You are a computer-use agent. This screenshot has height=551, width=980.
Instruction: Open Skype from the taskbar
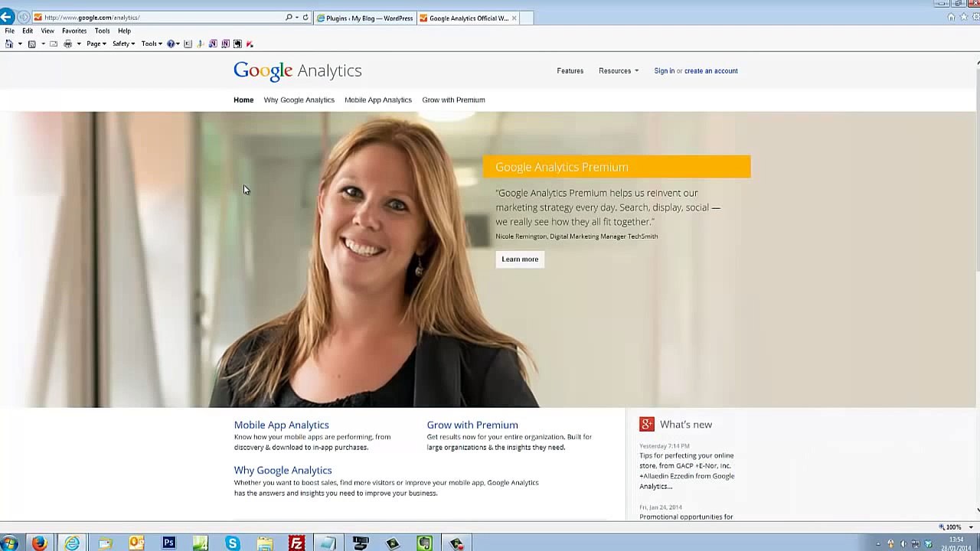coord(233,543)
